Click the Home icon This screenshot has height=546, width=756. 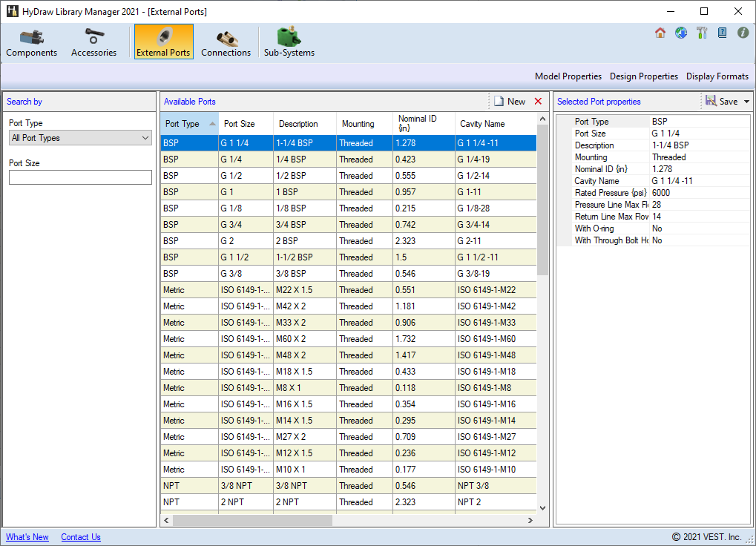click(x=660, y=33)
